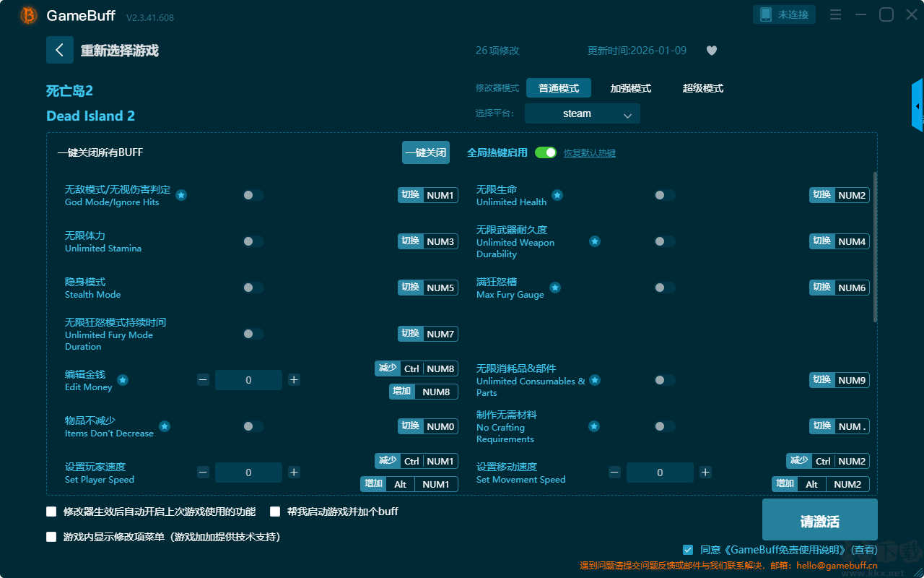924x578 pixels.
Task: Click the star icon next to God Mode
Action: (181, 195)
